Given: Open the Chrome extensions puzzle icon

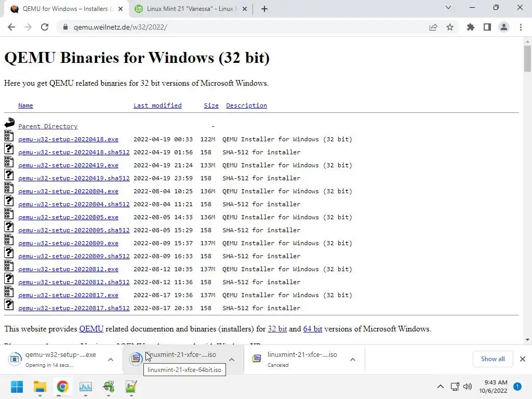Looking at the screenshot, I should click(x=471, y=27).
